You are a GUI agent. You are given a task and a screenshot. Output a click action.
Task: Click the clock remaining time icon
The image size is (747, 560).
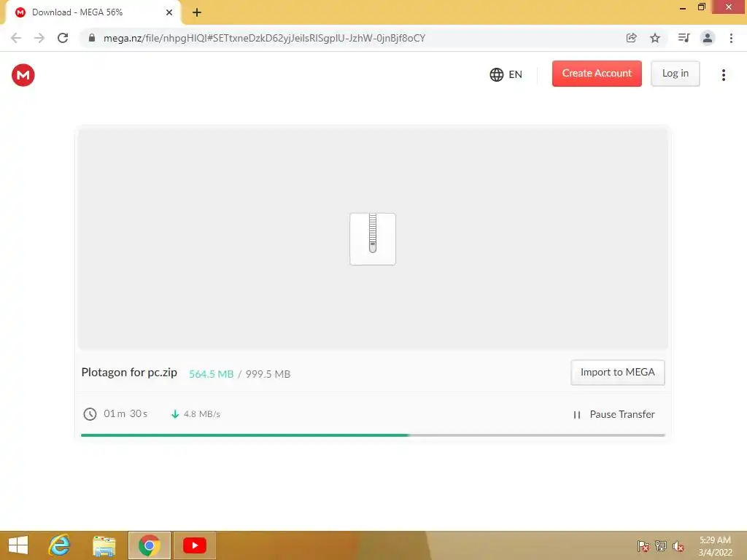click(90, 414)
